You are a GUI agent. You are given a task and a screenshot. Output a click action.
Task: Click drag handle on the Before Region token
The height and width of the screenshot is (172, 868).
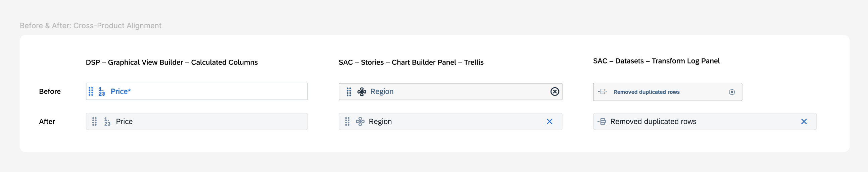tap(349, 92)
